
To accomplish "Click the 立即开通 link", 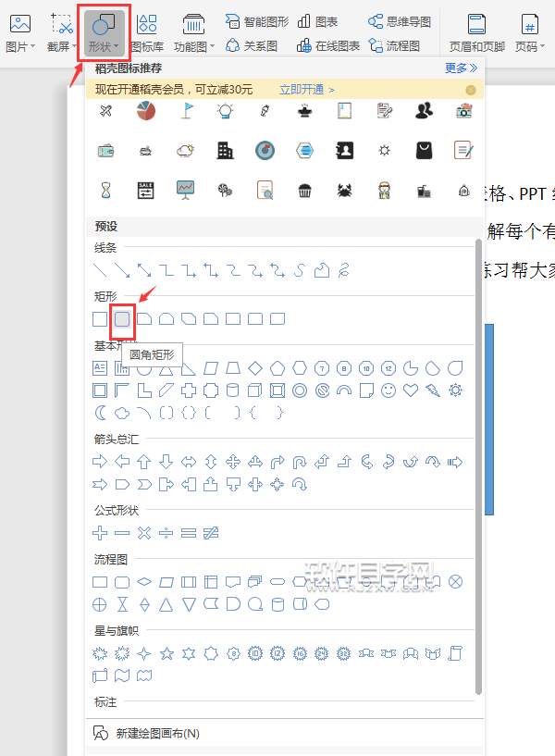I will pos(306,90).
